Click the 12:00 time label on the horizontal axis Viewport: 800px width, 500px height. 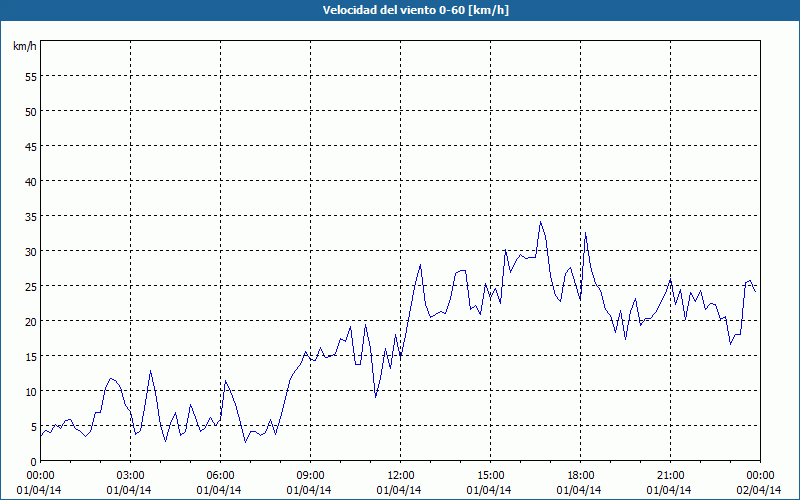401,476
